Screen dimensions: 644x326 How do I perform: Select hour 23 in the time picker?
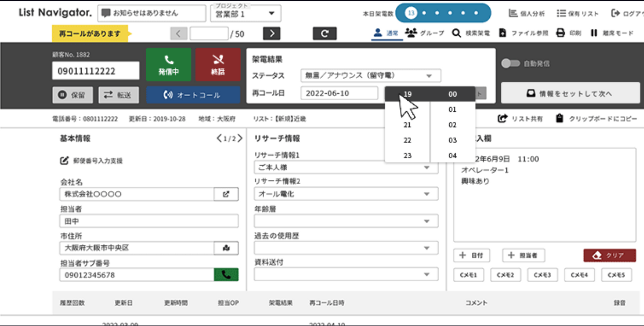pos(407,156)
